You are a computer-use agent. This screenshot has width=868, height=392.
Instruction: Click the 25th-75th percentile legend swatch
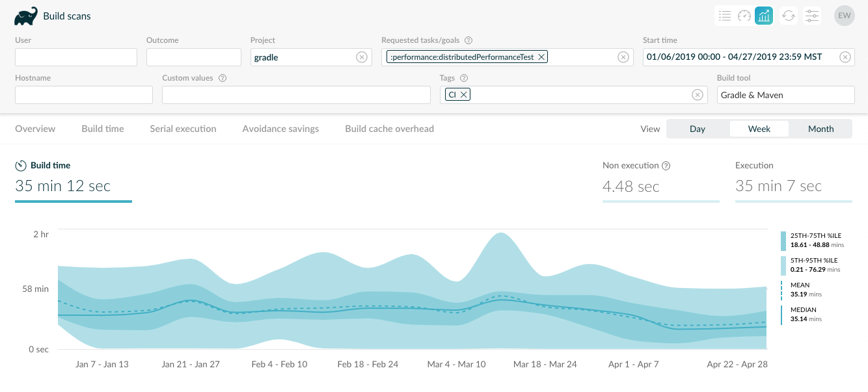[x=783, y=241]
